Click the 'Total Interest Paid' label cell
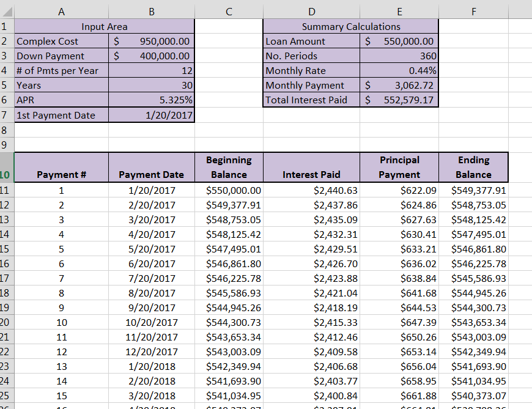 coord(311,100)
